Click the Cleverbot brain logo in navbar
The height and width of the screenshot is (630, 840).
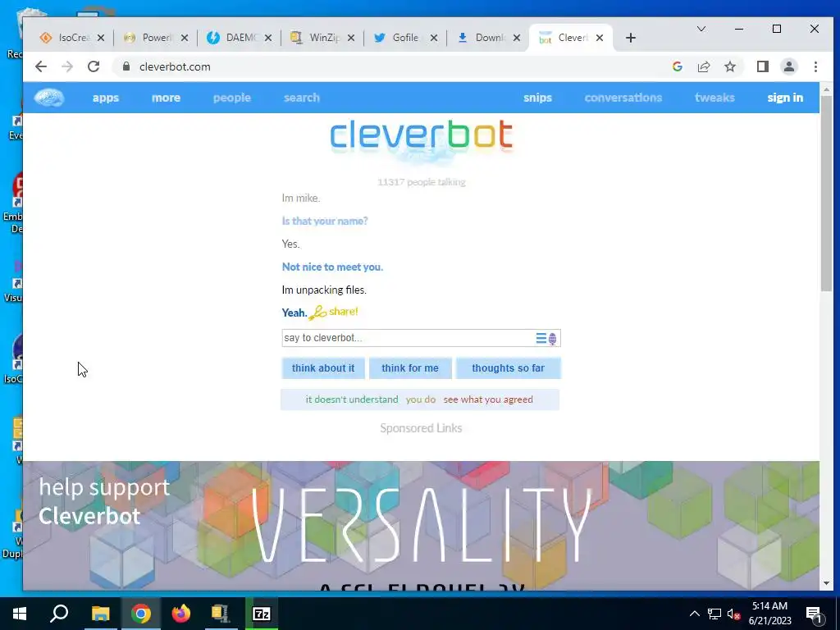click(x=48, y=98)
